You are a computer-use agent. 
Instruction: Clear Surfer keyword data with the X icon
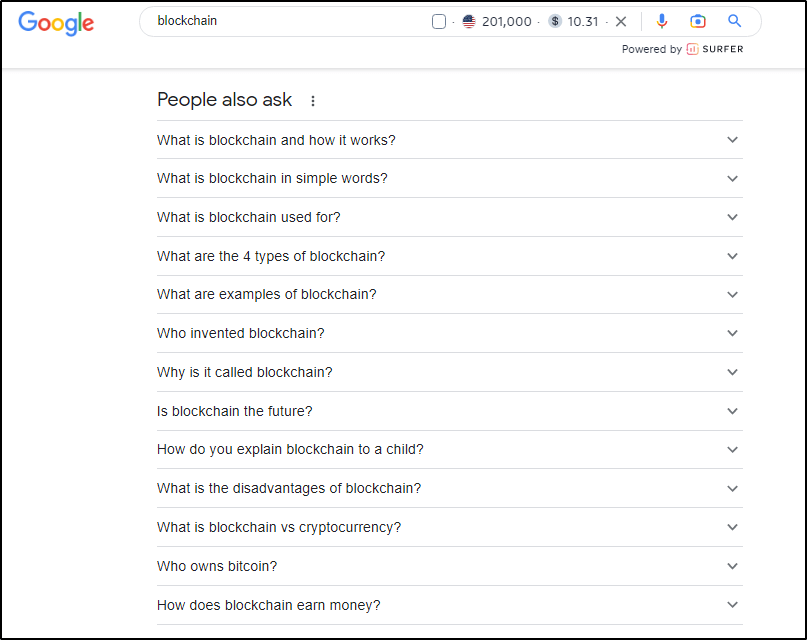coord(621,20)
